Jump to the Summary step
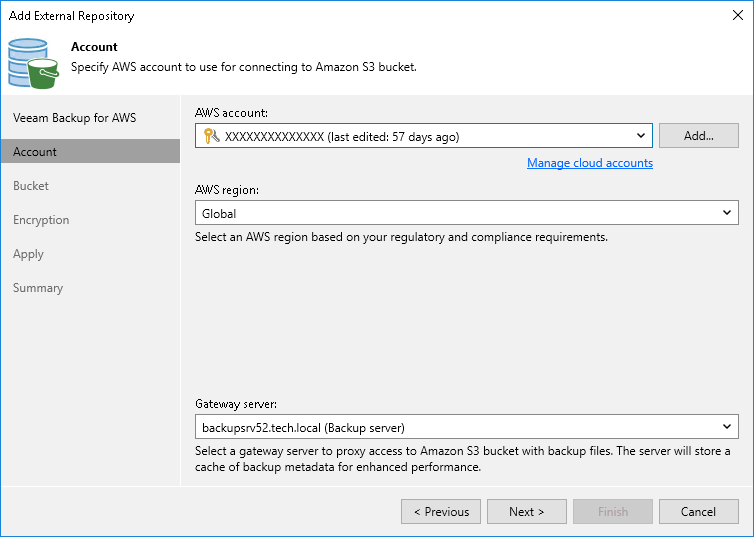Image resolution: width=754 pixels, height=537 pixels. coord(38,288)
